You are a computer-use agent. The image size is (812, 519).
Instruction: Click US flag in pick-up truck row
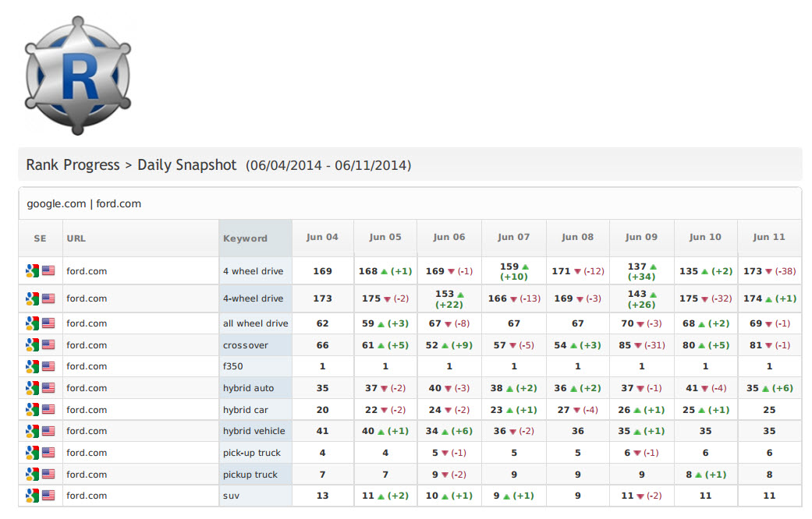tap(48, 452)
